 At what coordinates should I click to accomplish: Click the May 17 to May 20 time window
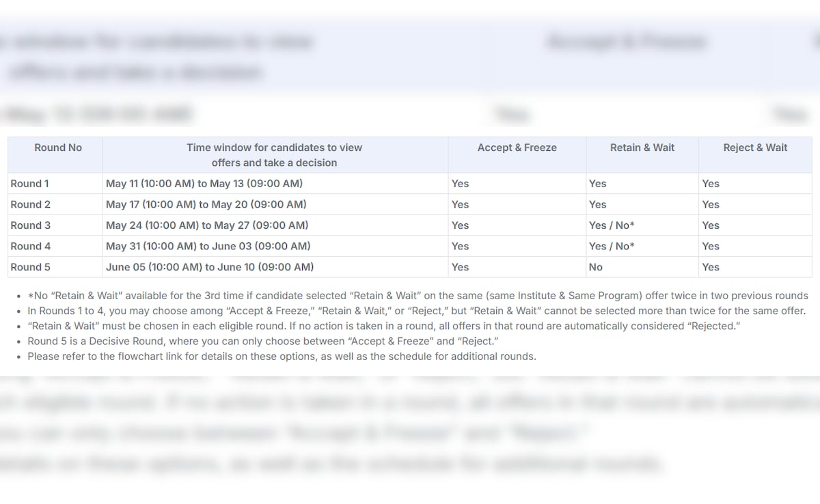pyautogui.click(x=206, y=204)
